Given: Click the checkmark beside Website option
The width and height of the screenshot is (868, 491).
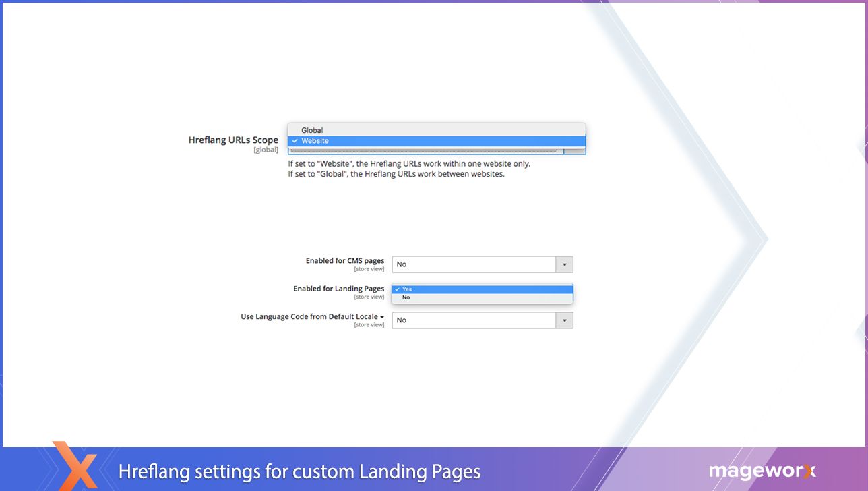Looking at the screenshot, I should coord(294,141).
